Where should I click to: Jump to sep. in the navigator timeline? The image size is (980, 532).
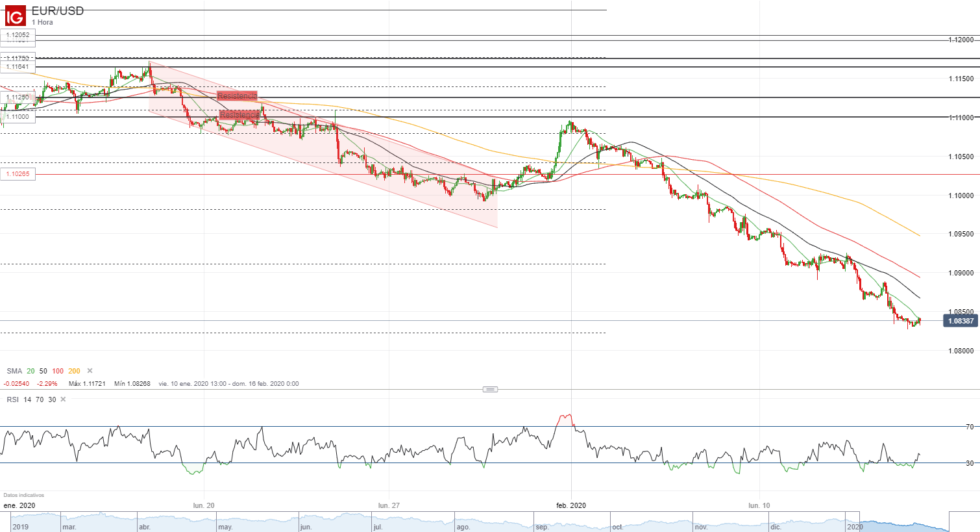tap(542, 527)
